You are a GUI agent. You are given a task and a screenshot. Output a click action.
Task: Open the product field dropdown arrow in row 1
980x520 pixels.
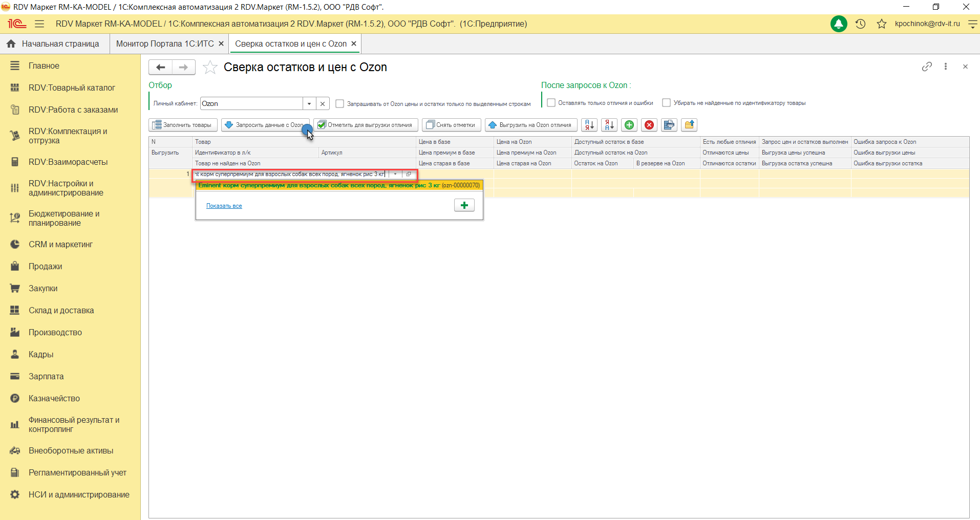(395, 175)
